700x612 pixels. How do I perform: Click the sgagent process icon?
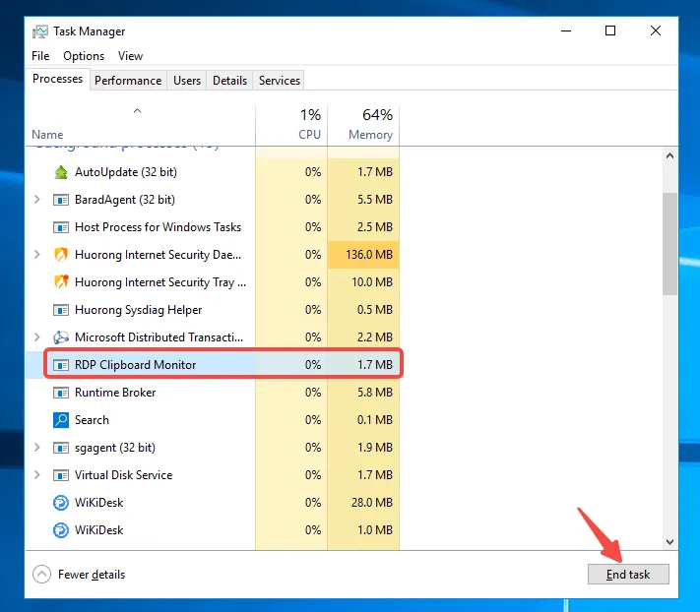[61, 448]
